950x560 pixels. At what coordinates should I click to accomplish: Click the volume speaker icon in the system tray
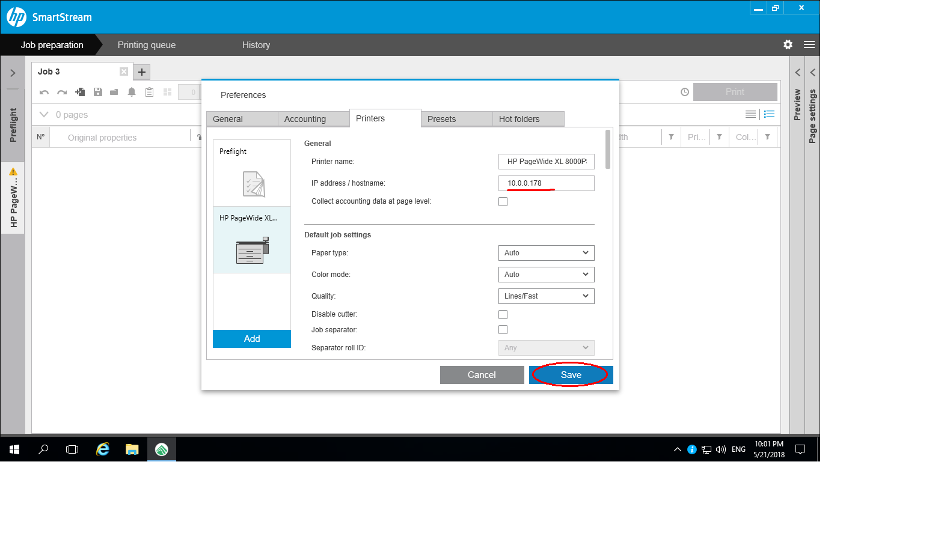(x=721, y=449)
